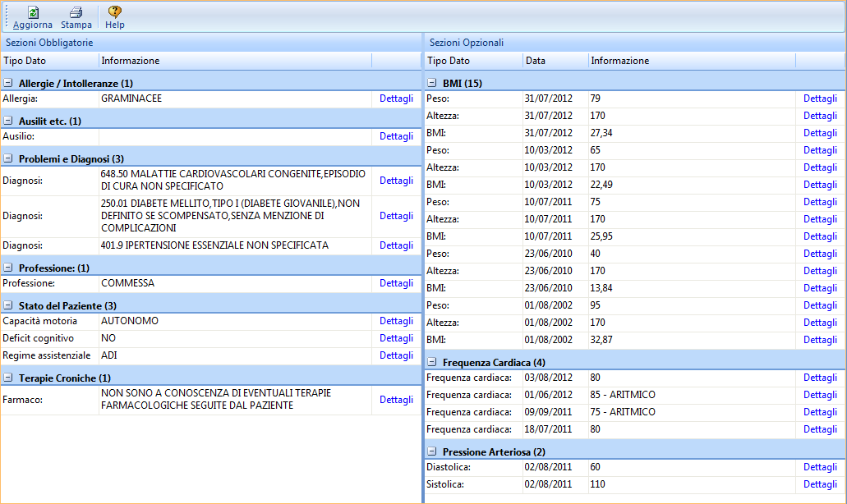Collapse the Ausilit etc. group

[x=8, y=121]
